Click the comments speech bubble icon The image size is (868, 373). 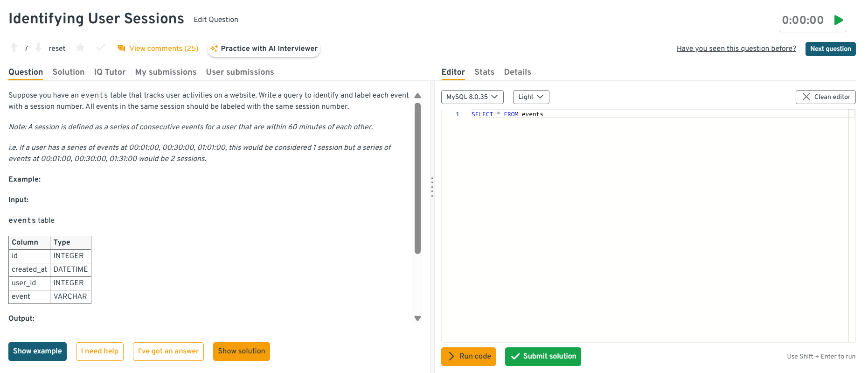click(x=121, y=49)
